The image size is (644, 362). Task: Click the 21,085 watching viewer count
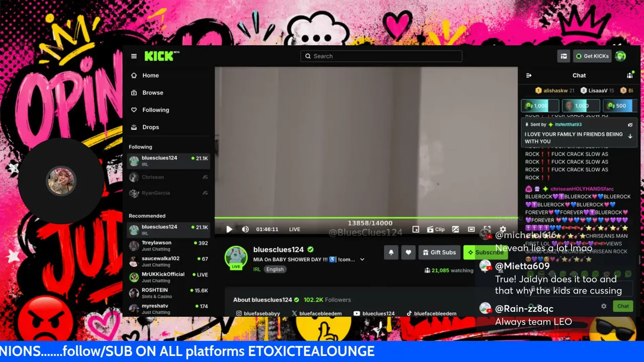449,270
